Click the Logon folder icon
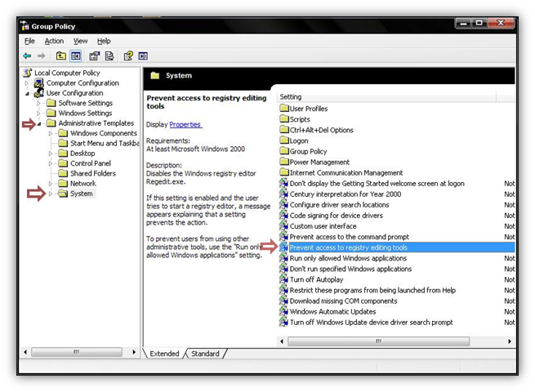The width and height of the screenshot is (535, 392). [x=284, y=140]
